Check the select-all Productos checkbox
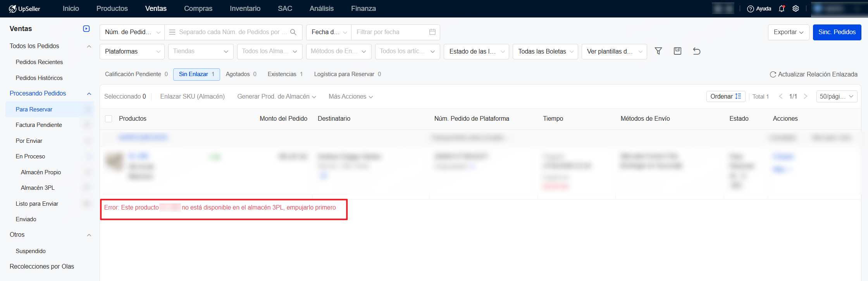868x281 pixels. [108, 119]
